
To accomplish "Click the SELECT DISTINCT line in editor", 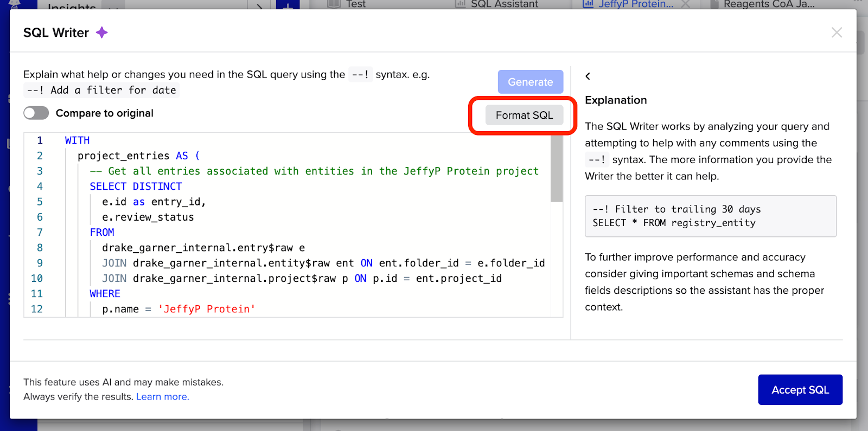I will (136, 186).
